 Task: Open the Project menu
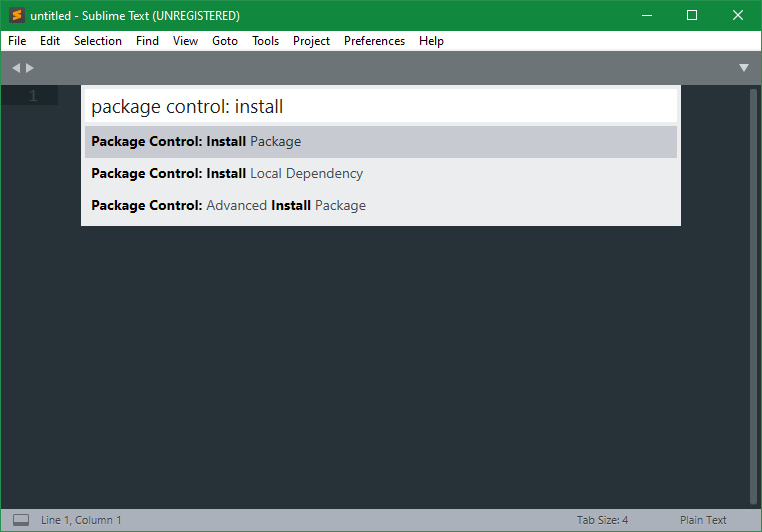(x=311, y=41)
